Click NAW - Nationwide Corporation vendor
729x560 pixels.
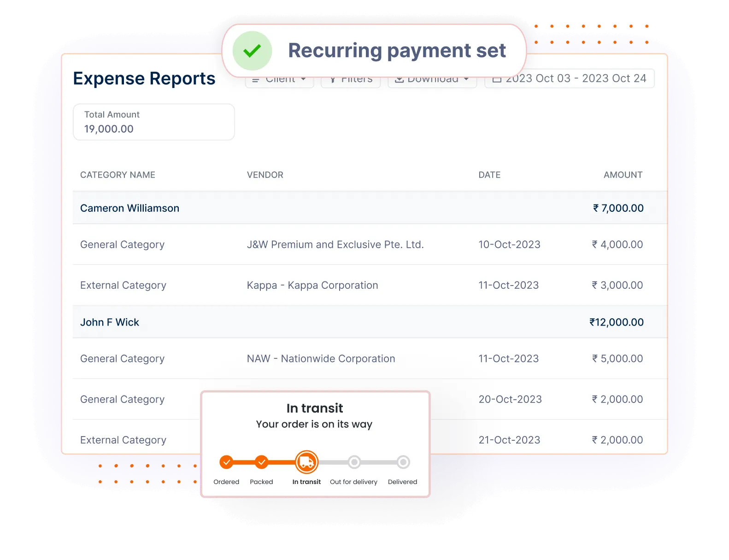321,359
